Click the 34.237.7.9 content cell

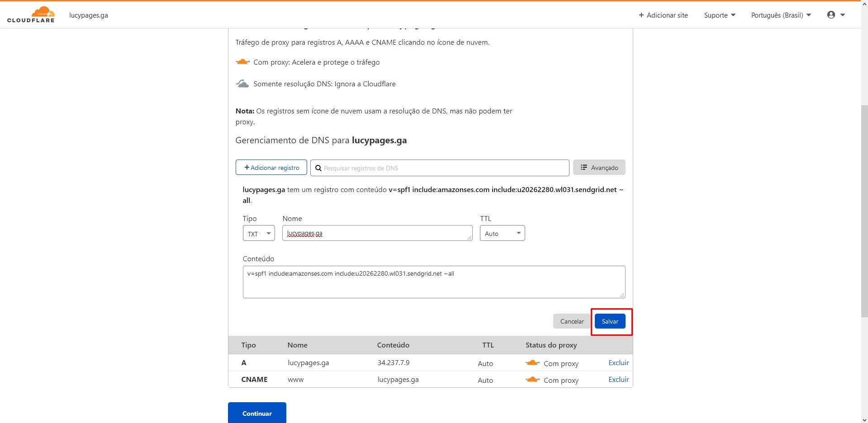click(x=394, y=362)
